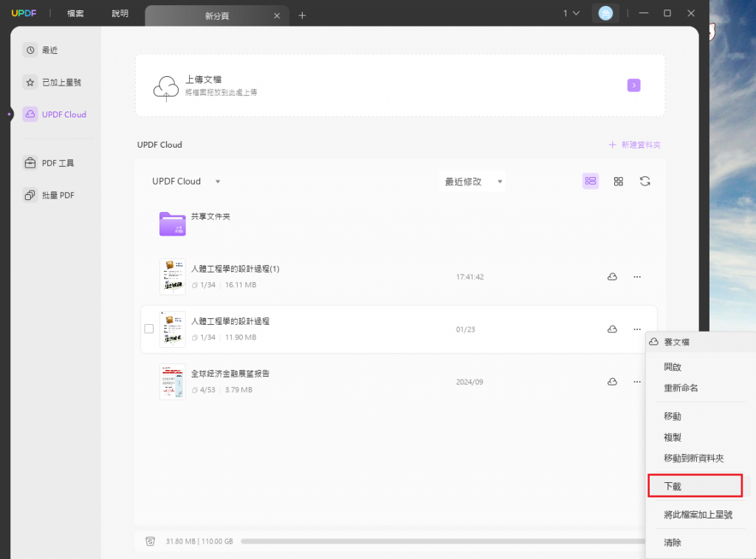
Task: Choose 複製 from the context menu
Action: [x=673, y=437]
